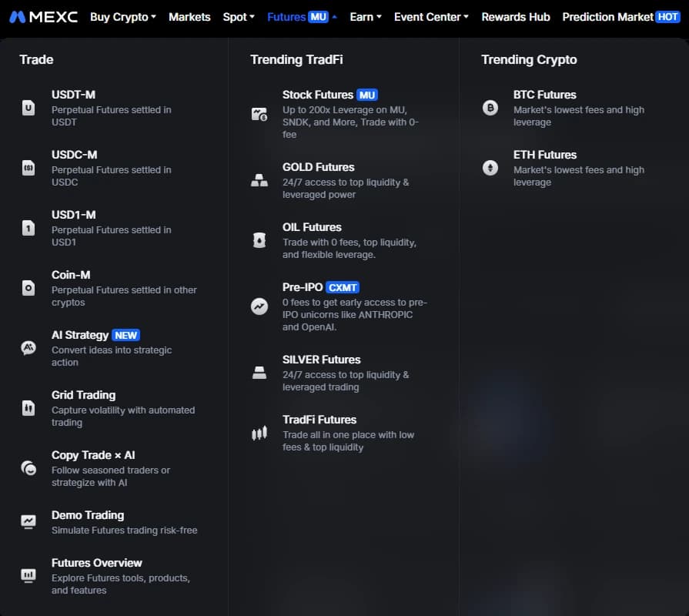Click the BTC Futures bitcoin icon
This screenshot has height=616, width=689.
pyautogui.click(x=490, y=108)
